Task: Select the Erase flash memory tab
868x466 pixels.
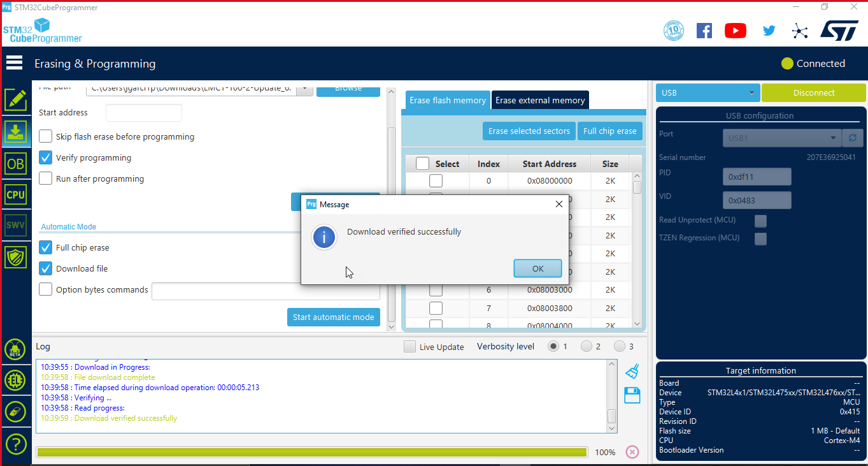Action: pos(448,100)
